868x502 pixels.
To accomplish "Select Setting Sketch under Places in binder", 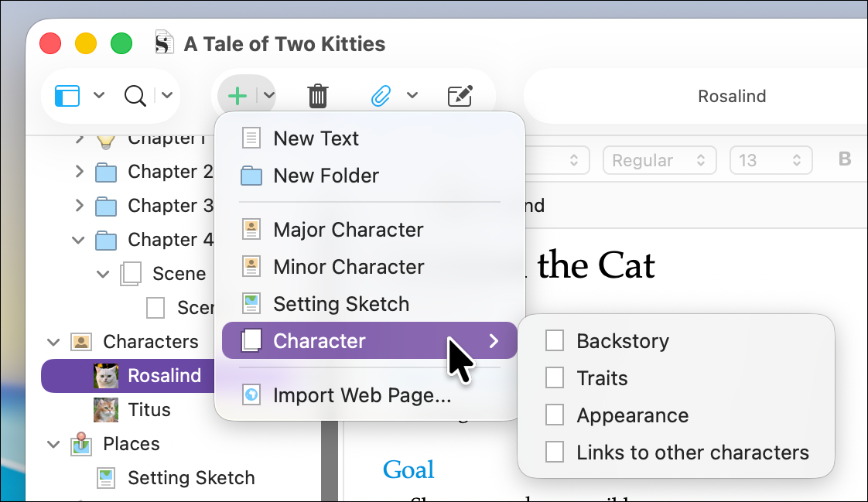I will (x=190, y=478).
